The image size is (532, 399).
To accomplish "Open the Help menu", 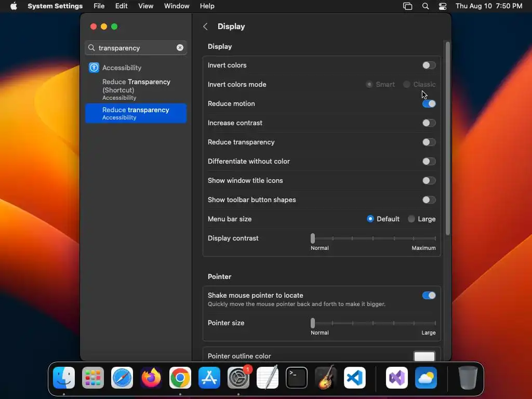I will point(207,6).
